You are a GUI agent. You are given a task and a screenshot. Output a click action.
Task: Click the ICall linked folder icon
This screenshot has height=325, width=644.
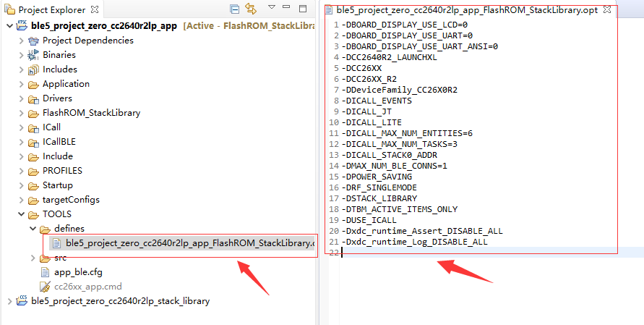pyautogui.click(x=33, y=128)
